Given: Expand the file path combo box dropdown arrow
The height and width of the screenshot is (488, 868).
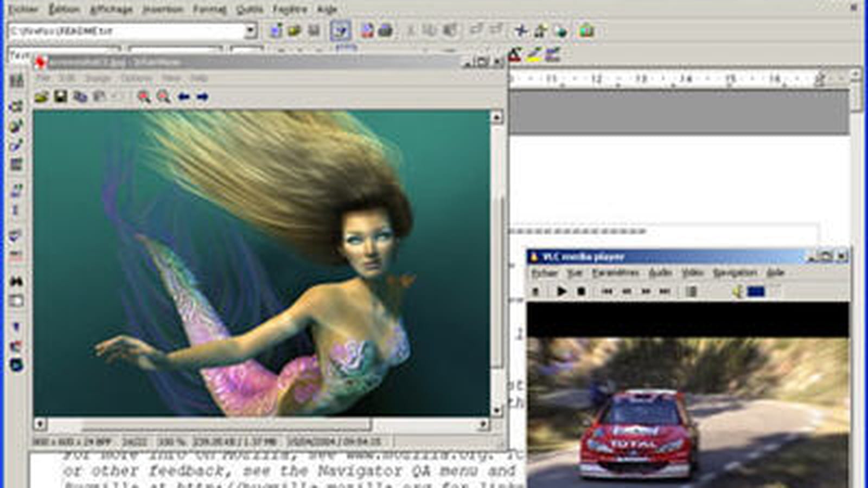Looking at the screenshot, I should click(250, 31).
